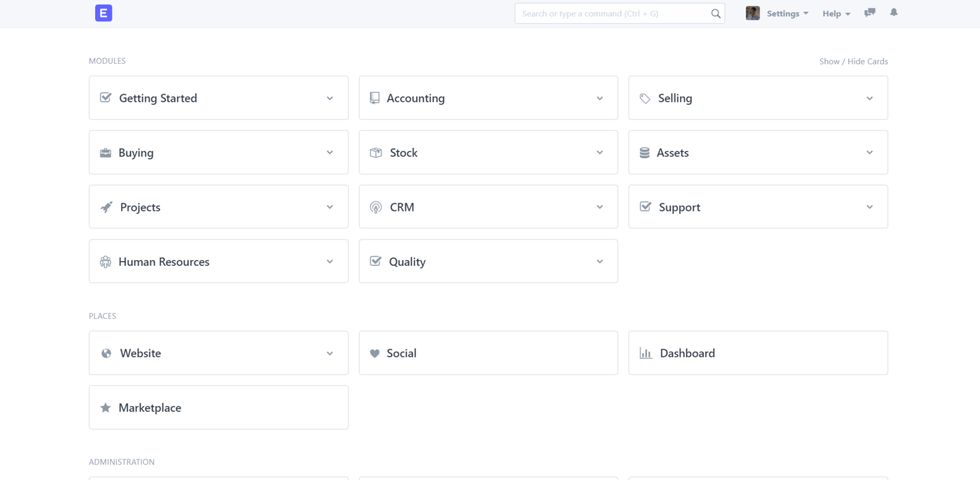Screen dimensions: 980x480
Task: Expand the Buying card chevron
Action: [x=330, y=153]
